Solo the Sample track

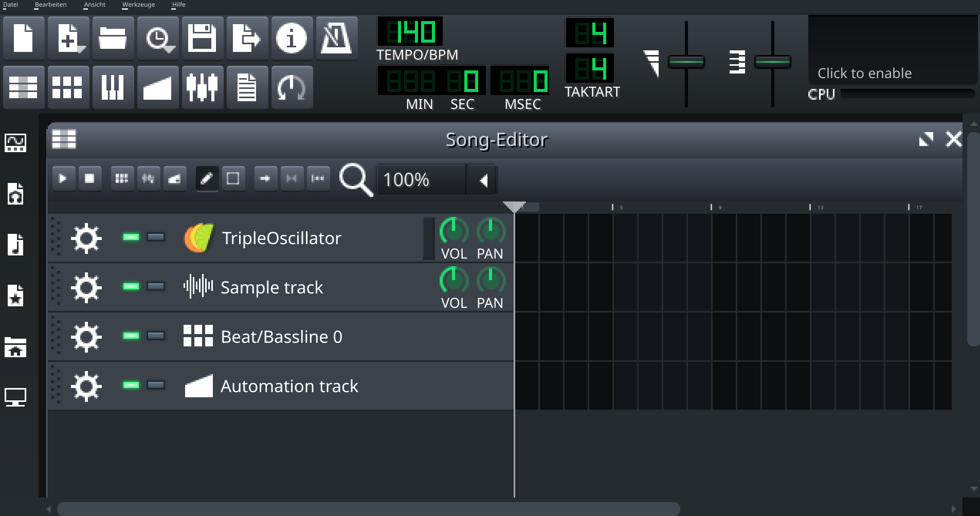tap(156, 286)
